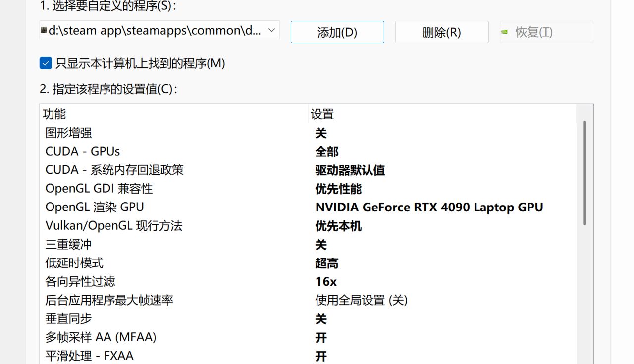
Task: Select the 多帧采样 AA (MFAA) row
Action: point(308,337)
